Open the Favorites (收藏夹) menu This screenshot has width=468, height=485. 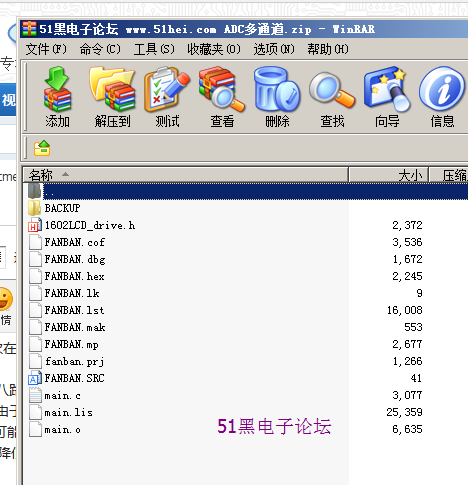[214, 49]
